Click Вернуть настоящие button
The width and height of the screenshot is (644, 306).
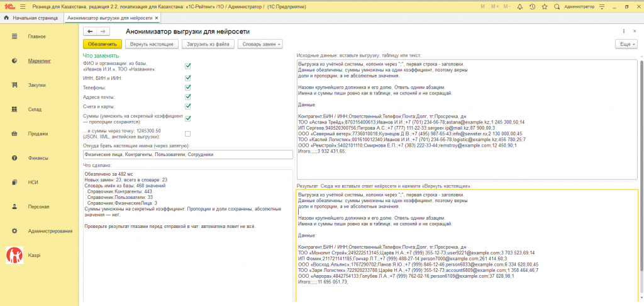click(x=152, y=44)
